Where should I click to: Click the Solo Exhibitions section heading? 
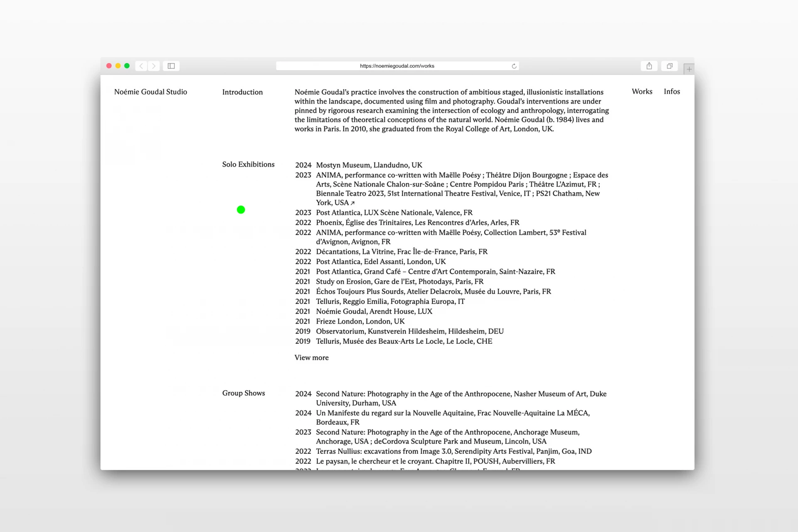tap(248, 165)
